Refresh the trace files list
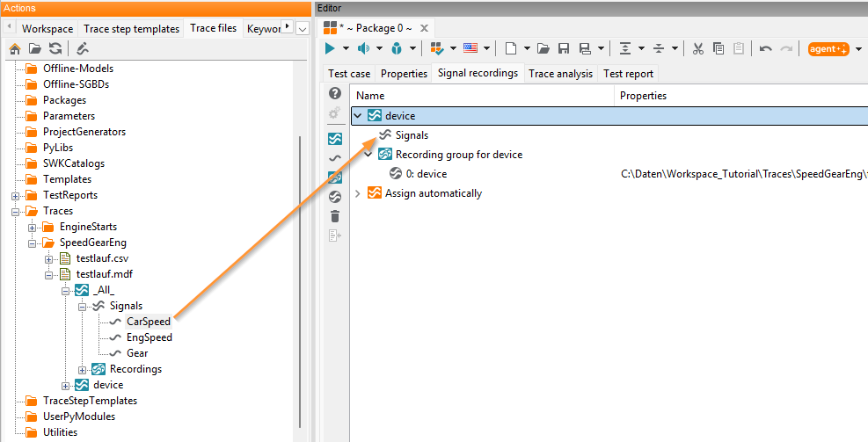The image size is (868, 442). pyautogui.click(x=55, y=48)
